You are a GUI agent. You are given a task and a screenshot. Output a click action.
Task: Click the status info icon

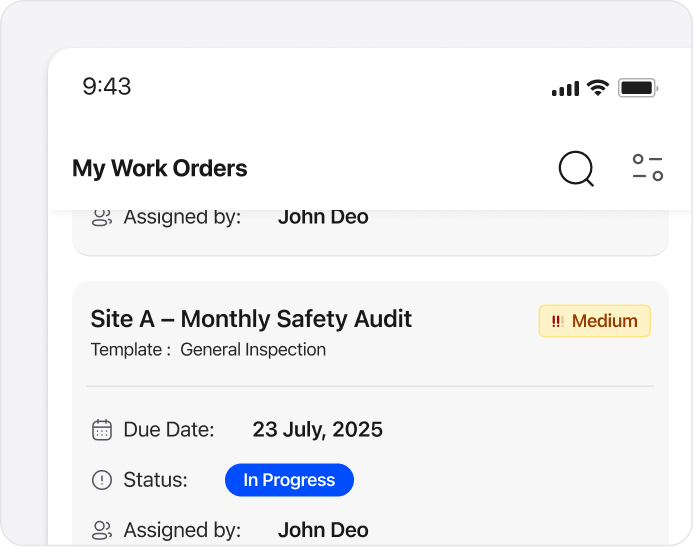click(x=102, y=480)
